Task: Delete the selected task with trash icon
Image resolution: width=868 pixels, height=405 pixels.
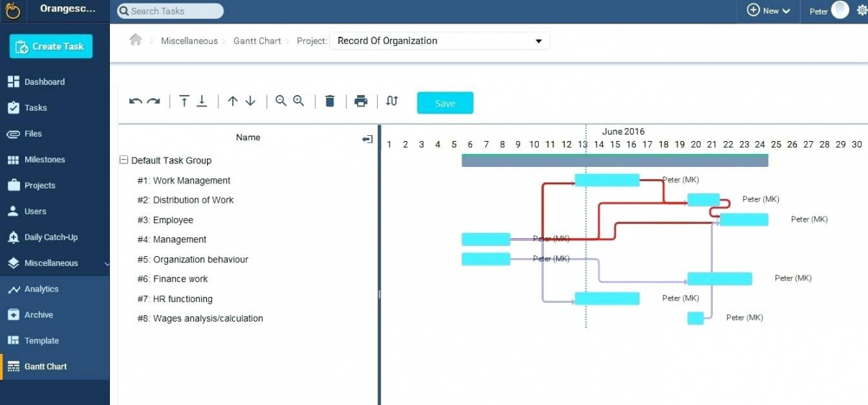Action: click(x=330, y=101)
